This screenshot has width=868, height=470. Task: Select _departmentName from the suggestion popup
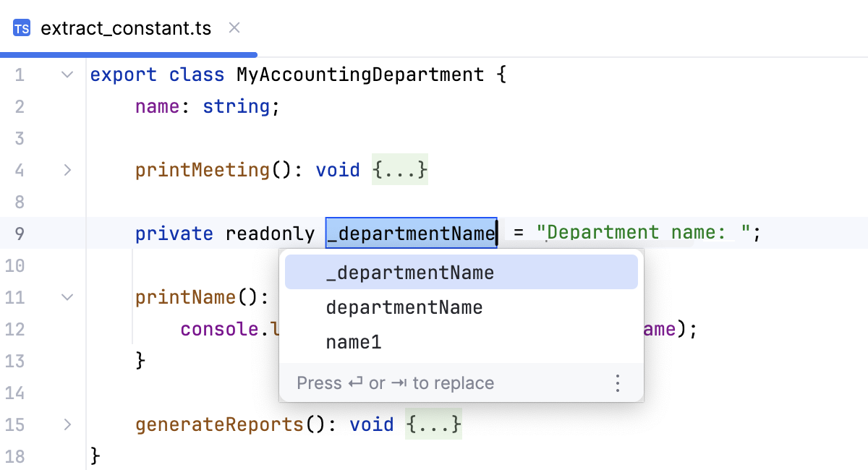click(x=410, y=272)
